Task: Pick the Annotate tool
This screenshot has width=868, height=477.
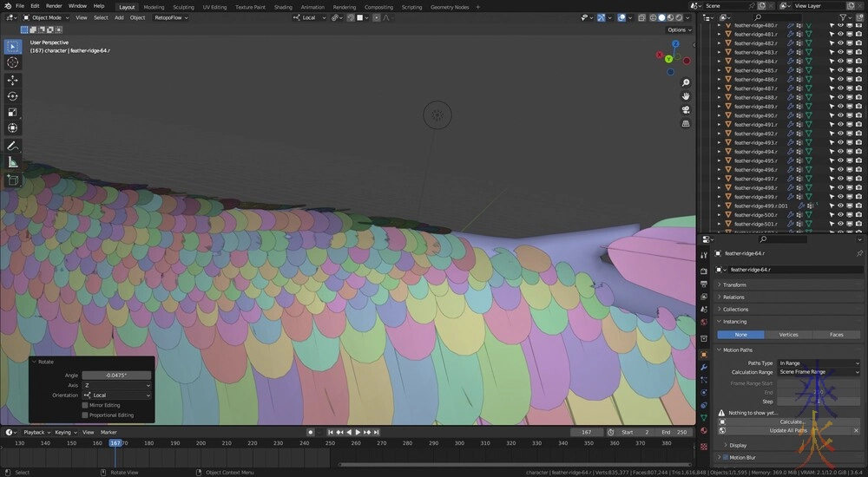Action: pyautogui.click(x=12, y=146)
